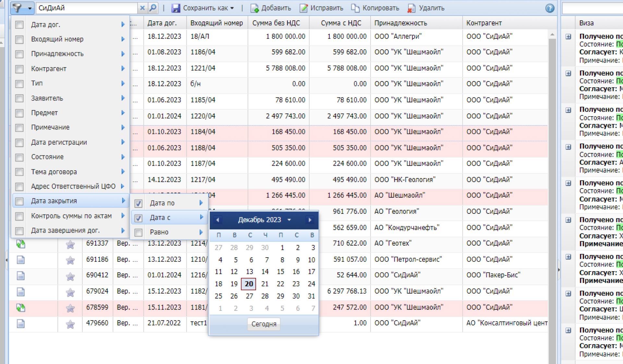The width and height of the screenshot is (623, 364).
Task: Expand first visa entry plus icon
Action: [x=568, y=37]
